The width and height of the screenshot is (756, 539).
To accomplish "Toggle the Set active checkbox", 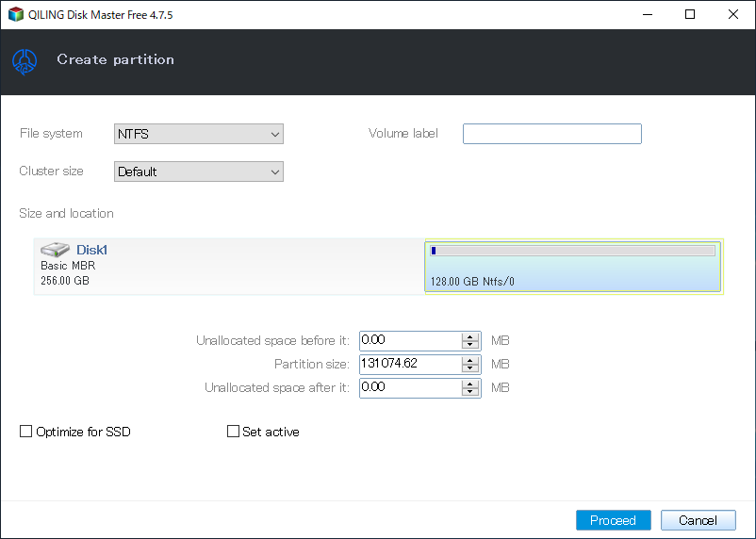I will (x=233, y=431).
